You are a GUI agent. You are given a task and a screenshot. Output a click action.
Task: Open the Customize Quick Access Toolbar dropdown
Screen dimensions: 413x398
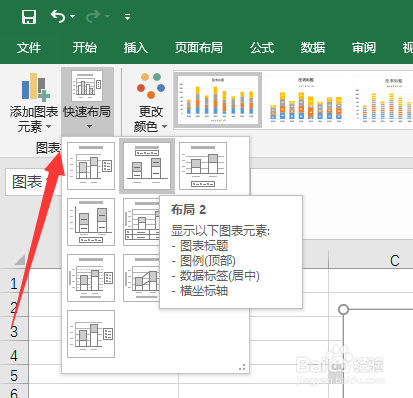[x=127, y=17]
